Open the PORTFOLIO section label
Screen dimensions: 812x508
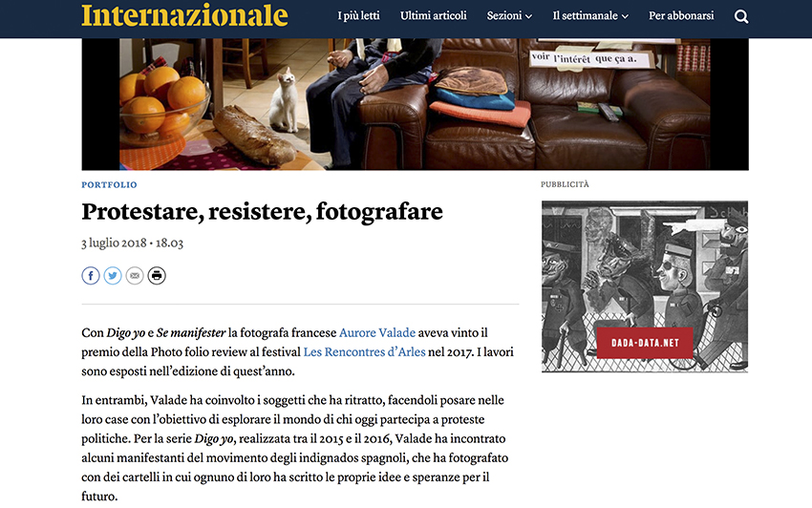pos(109,185)
